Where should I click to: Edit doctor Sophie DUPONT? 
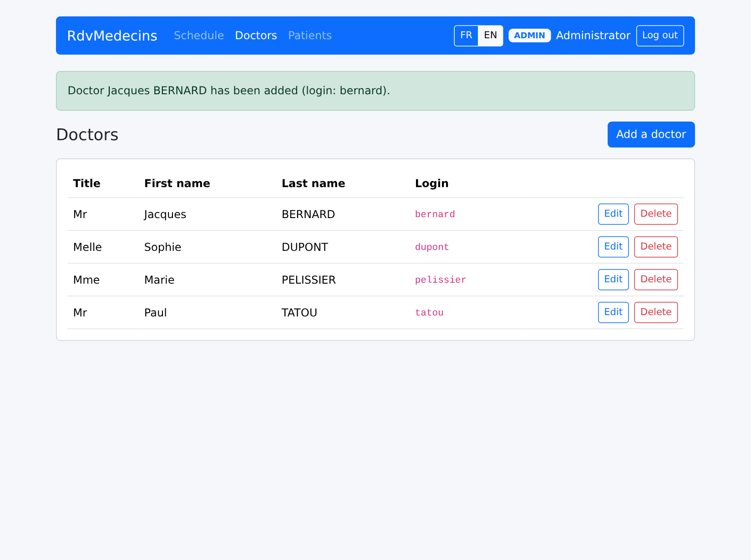point(613,247)
